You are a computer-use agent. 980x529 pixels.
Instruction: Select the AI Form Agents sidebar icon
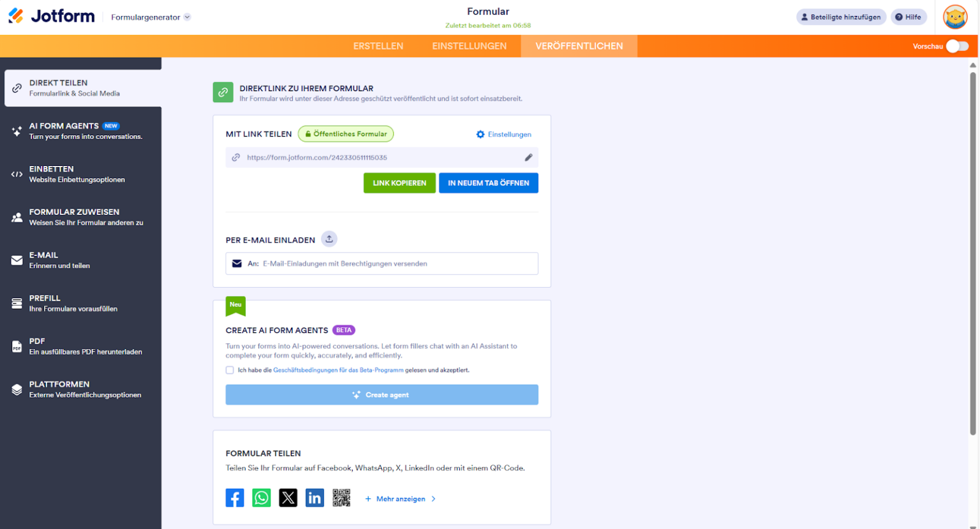click(16, 131)
